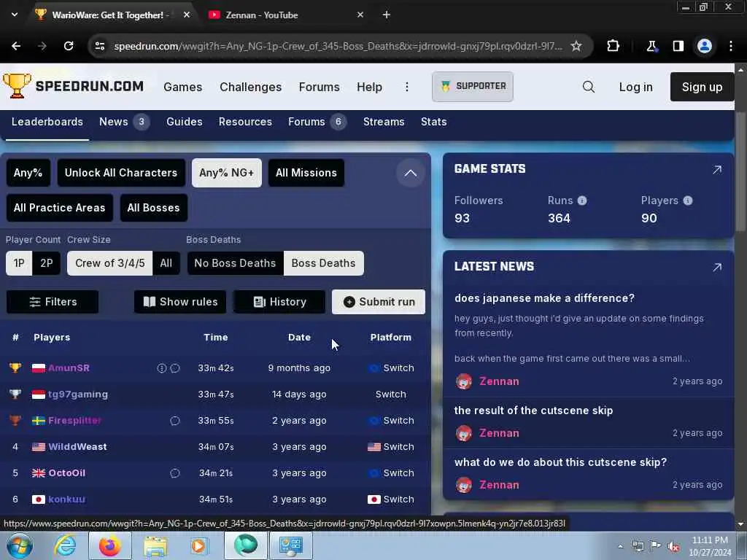Viewport: 747px width, 560px height.
Task: Click the browser address bar URL
Action: 338,46
